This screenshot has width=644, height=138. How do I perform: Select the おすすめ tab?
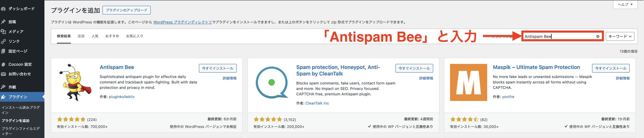pyautogui.click(x=112, y=36)
